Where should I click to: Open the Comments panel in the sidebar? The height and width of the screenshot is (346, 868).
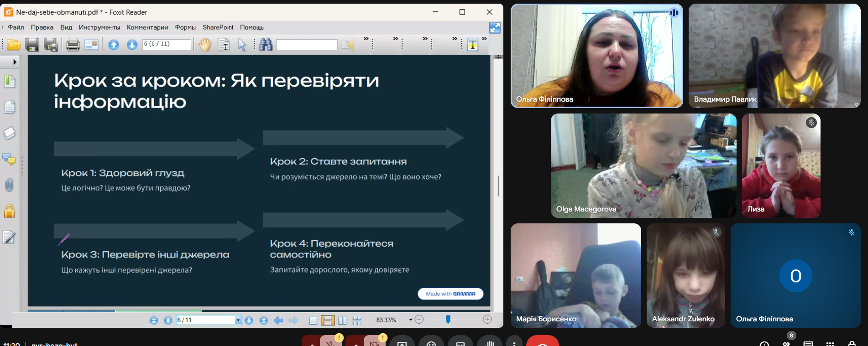point(9,160)
